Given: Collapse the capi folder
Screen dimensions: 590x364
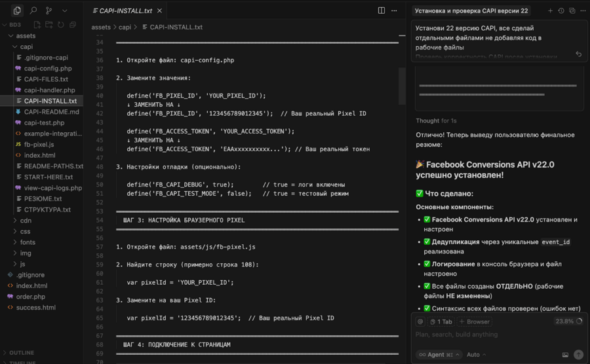Looking at the screenshot, I should (x=26, y=46).
